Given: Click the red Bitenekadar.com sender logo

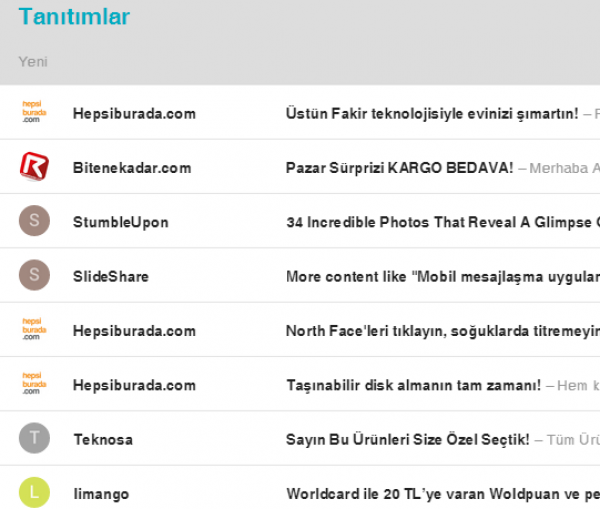Looking at the screenshot, I should coord(34,166).
